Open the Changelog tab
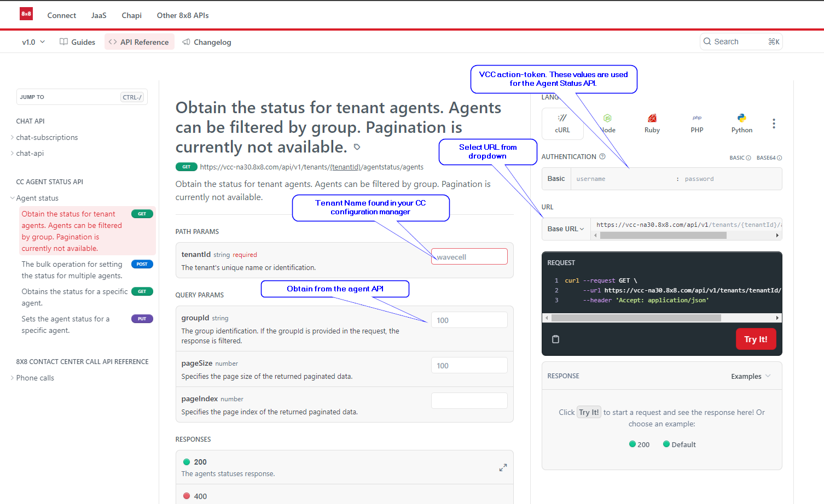Viewport: 824px width, 504px height. click(x=207, y=42)
